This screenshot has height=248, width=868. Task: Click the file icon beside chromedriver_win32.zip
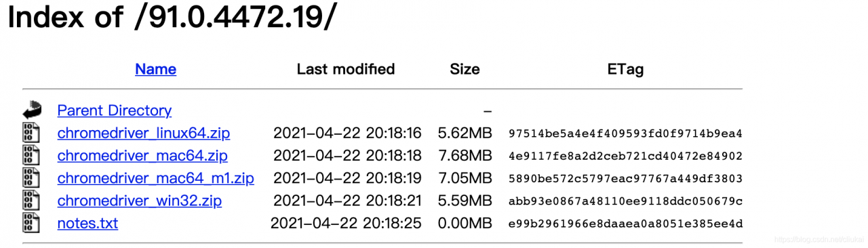[31, 200]
